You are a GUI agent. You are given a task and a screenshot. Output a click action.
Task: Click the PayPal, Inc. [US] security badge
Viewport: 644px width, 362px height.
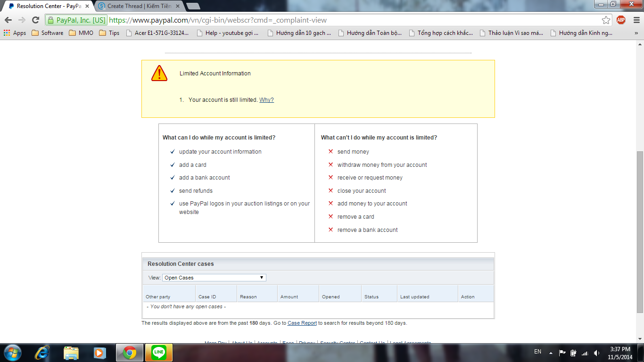76,20
